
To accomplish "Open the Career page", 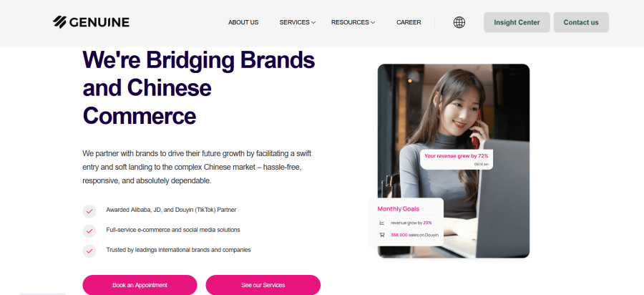I will 409,22.
